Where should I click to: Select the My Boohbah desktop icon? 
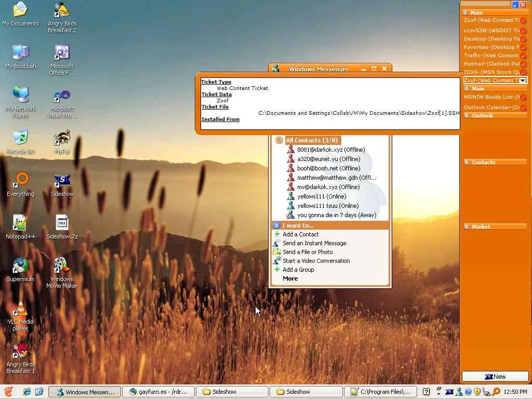[x=20, y=56]
